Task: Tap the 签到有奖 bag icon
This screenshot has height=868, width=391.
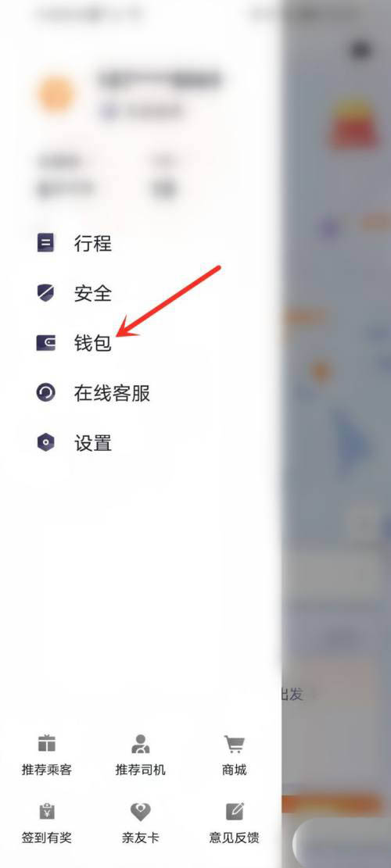Action: [x=47, y=812]
